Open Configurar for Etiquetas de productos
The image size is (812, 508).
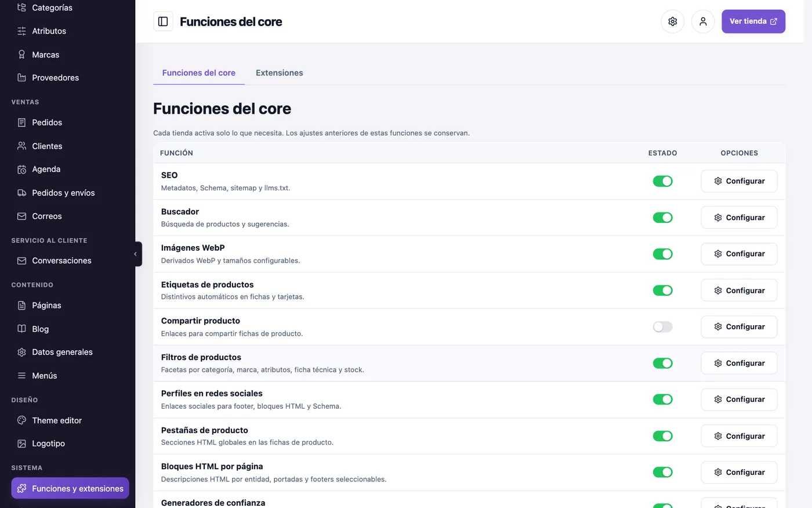pos(739,290)
